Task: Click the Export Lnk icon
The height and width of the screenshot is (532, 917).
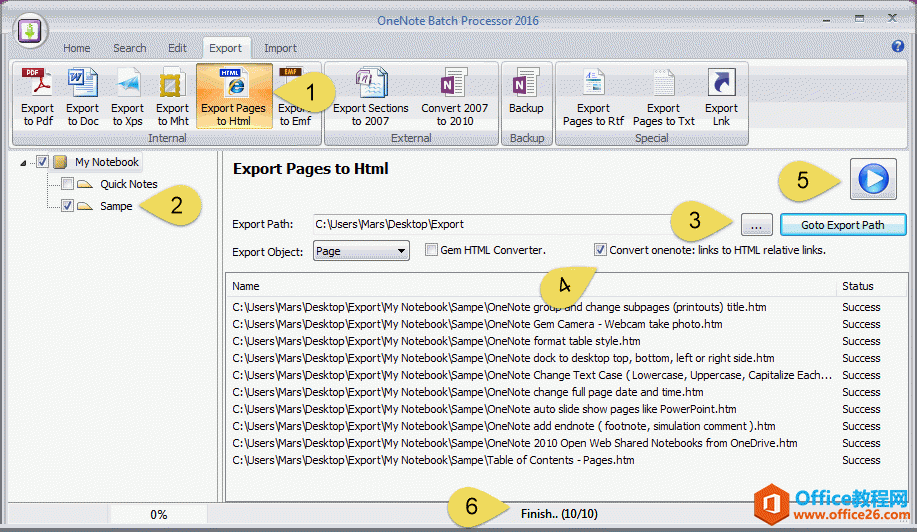Action: coord(721,96)
